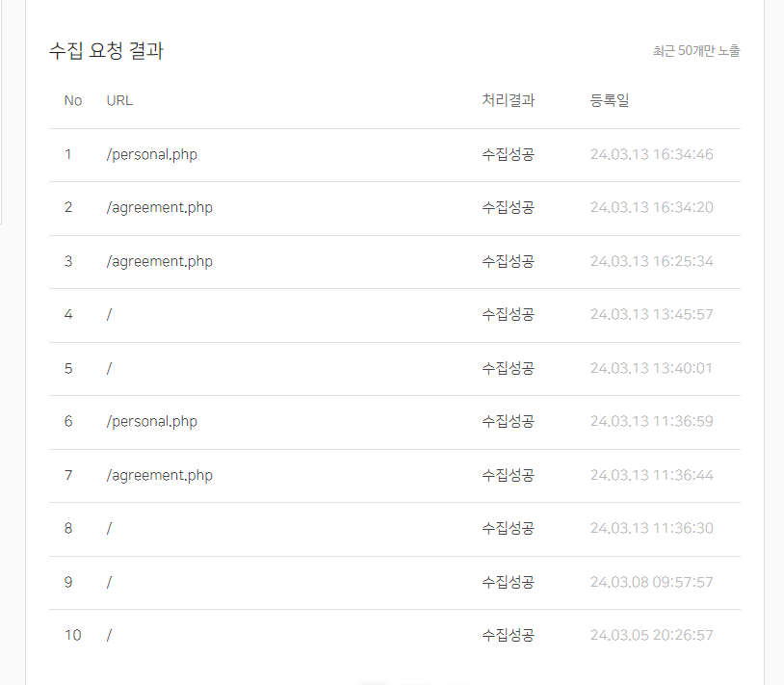Open the /agreement.php entry in row 3
The height and width of the screenshot is (685, 784).
click(159, 261)
